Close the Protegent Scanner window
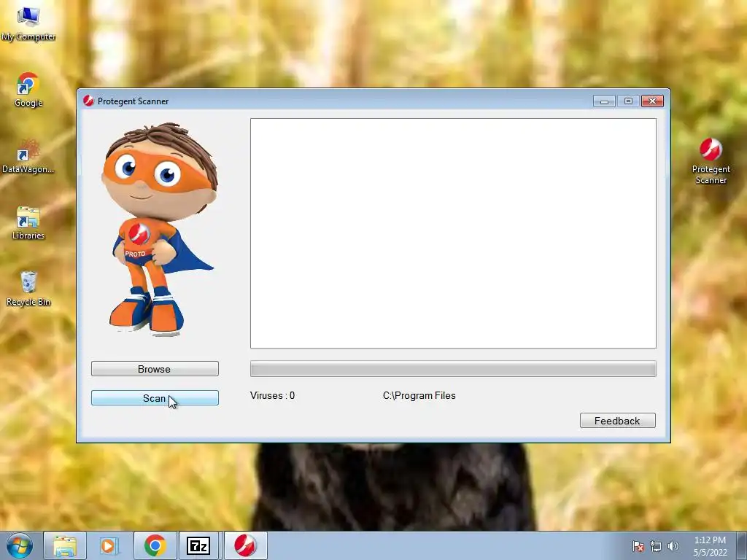This screenshot has height=560, width=747. coord(652,101)
